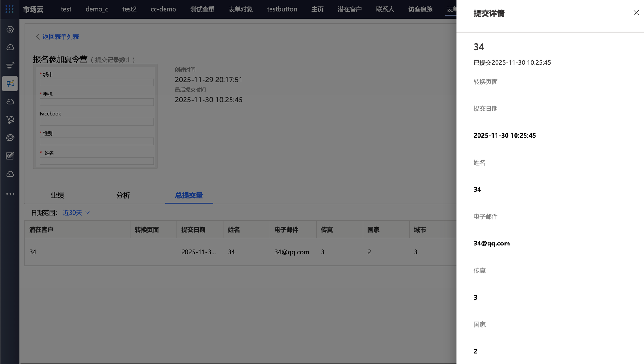This screenshot has height=364, width=644.
Task: Click the checklist task sidebar icon
Action: click(10, 156)
